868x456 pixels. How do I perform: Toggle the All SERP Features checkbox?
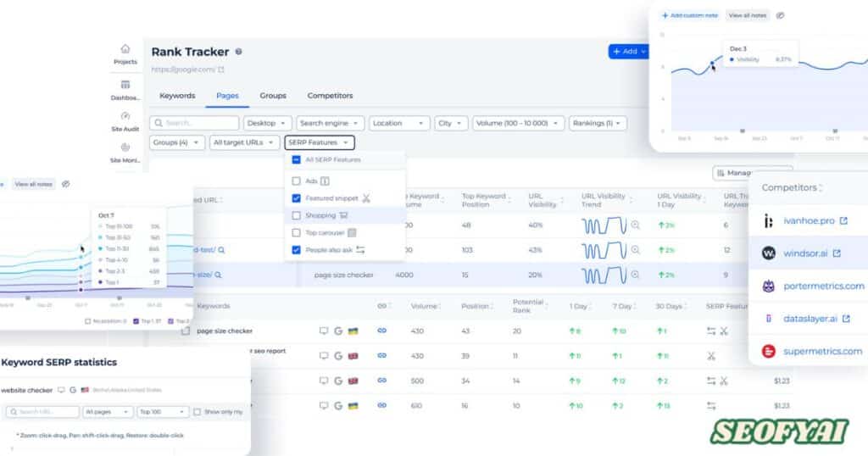point(296,159)
